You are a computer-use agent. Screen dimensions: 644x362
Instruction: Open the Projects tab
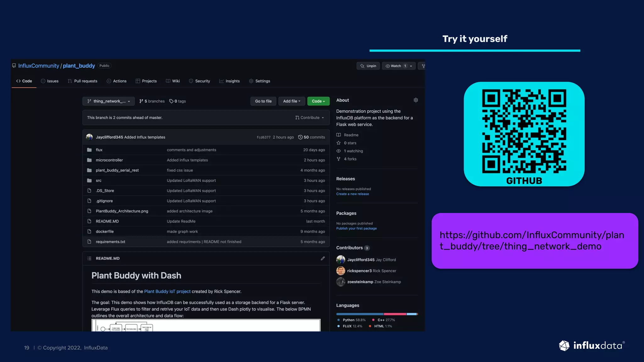coord(146,81)
